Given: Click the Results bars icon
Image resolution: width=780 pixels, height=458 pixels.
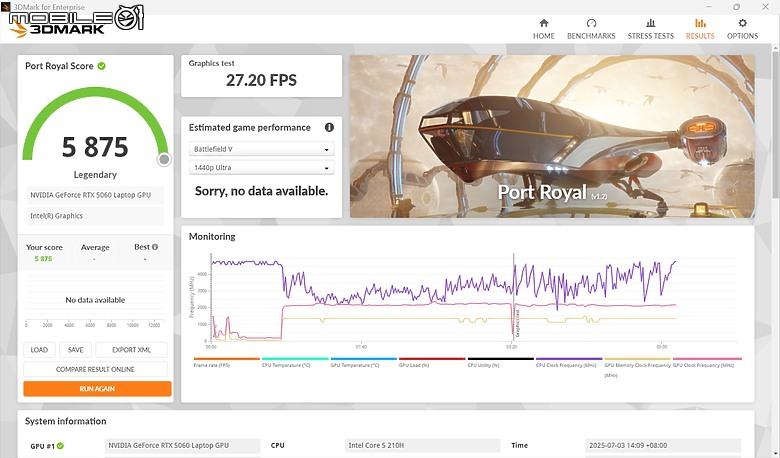Looking at the screenshot, I should tap(700, 23).
